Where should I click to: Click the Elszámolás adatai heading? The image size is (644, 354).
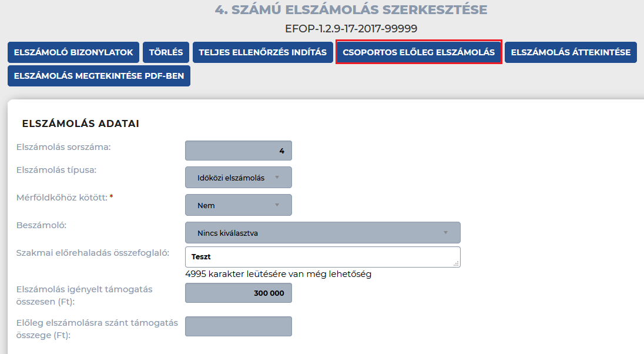click(x=80, y=123)
